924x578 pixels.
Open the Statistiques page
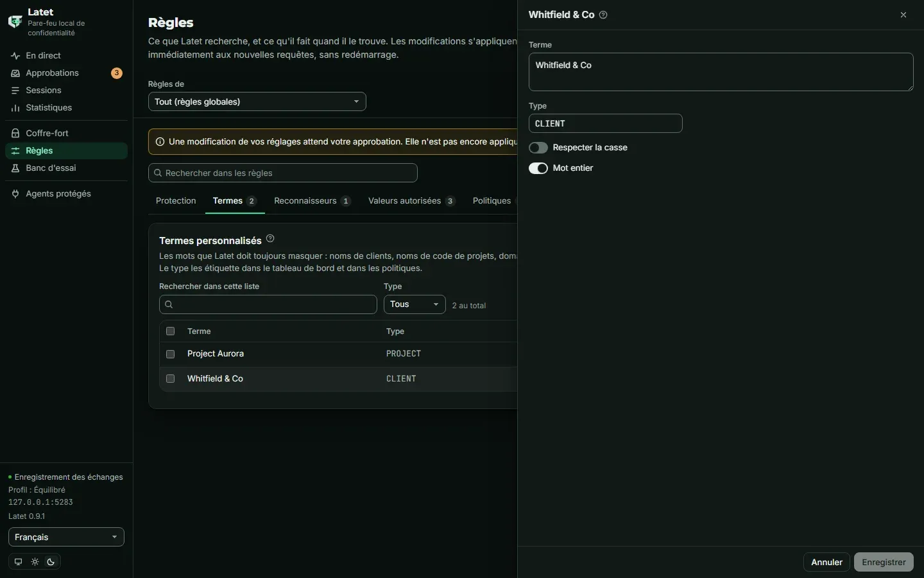pyautogui.click(x=66, y=108)
